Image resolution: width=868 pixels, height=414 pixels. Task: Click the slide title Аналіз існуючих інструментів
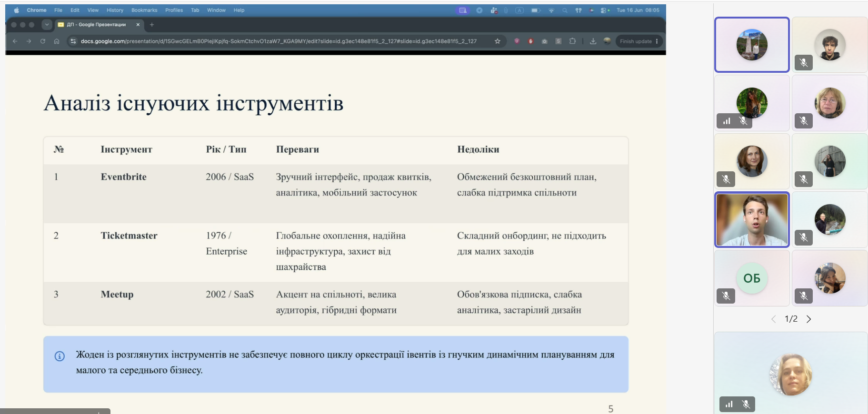(x=193, y=103)
